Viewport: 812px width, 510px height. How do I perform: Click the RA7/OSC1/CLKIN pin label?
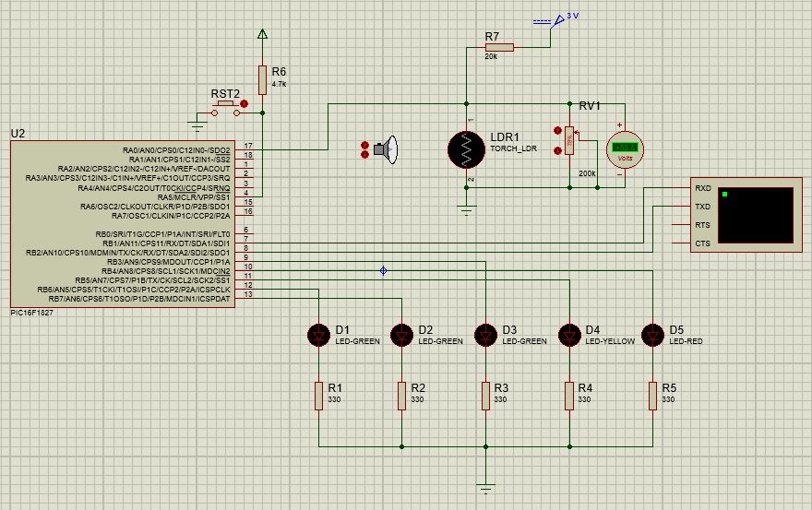pyautogui.click(x=171, y=216)
